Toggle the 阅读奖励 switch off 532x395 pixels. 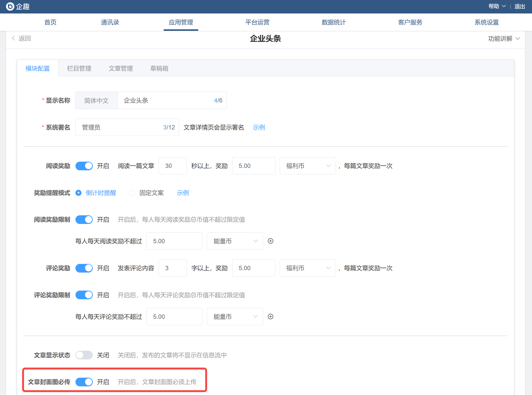point(84,166)
